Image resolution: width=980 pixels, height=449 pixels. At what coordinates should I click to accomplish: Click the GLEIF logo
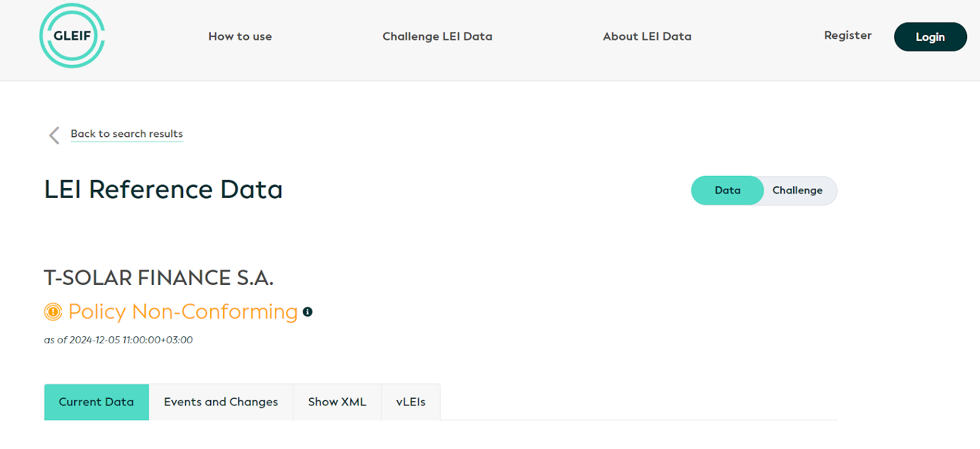(x=72, y=36)
